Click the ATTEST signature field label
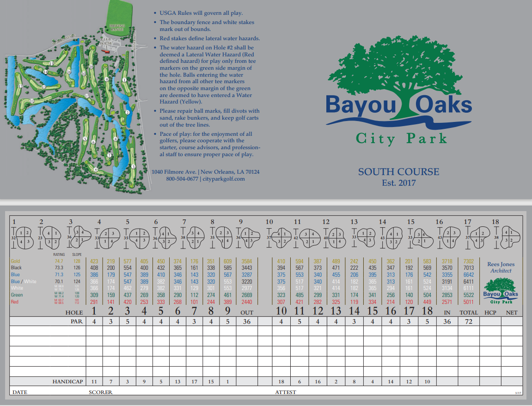This screenshot has height=406, width=532. click(286, 392)
